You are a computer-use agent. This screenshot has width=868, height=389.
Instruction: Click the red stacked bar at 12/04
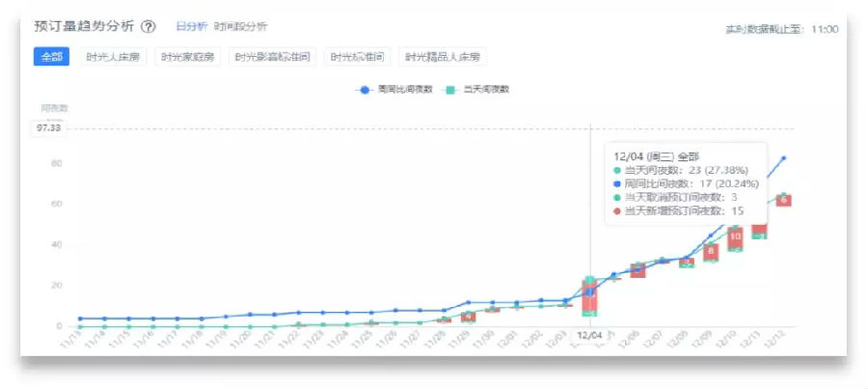[x=589, y=296]
